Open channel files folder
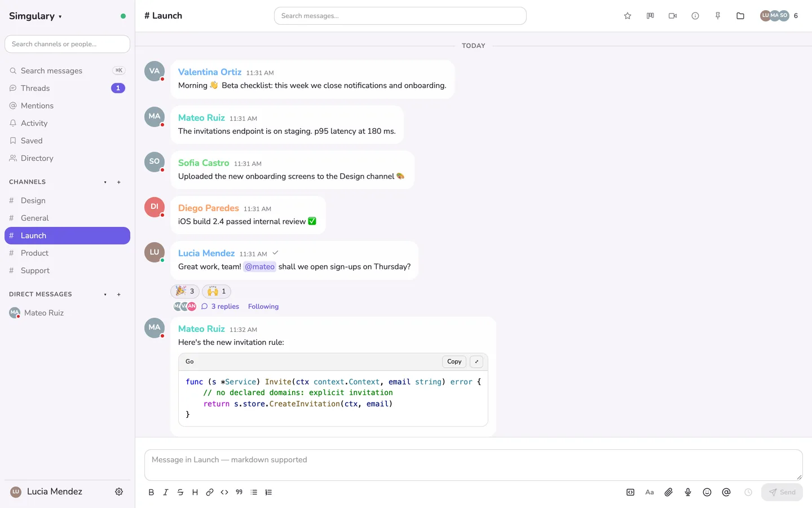 pos(740,16)
